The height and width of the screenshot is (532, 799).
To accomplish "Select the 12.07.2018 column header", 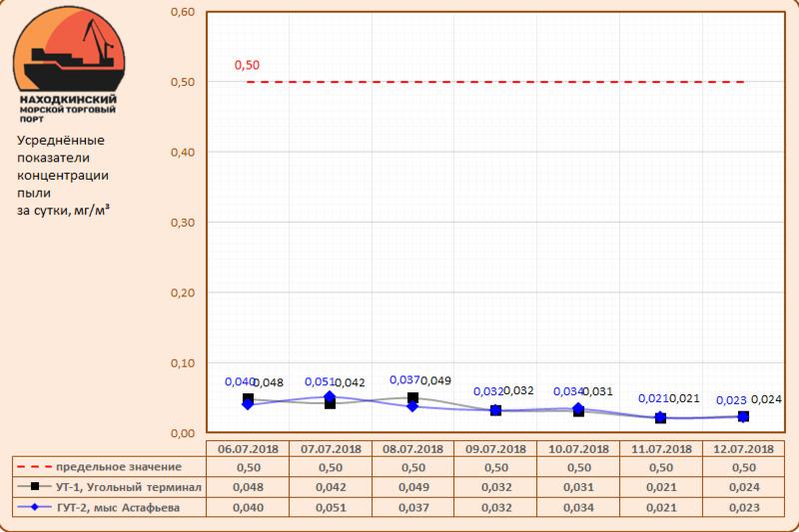I will (x=743, y=449).
